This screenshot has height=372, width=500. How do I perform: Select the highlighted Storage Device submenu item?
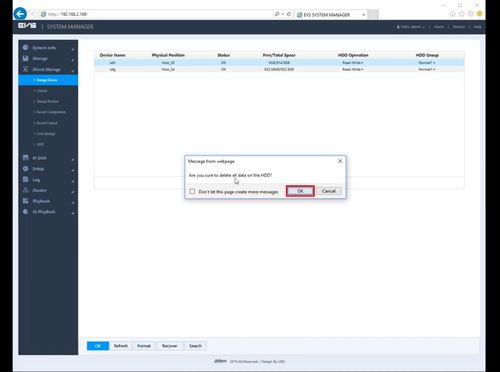[48, 80]
